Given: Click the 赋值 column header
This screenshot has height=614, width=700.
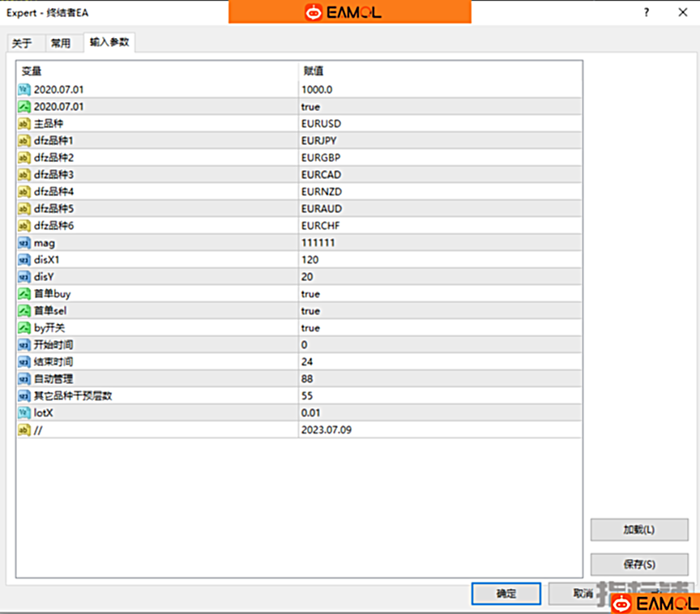Looking at the screenshot, I should click(314, 71).
